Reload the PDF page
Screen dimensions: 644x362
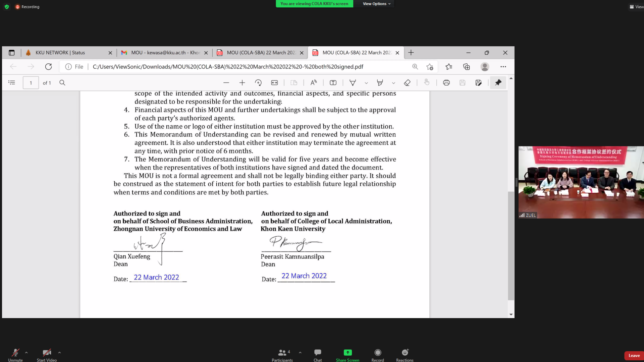point(49,67)
